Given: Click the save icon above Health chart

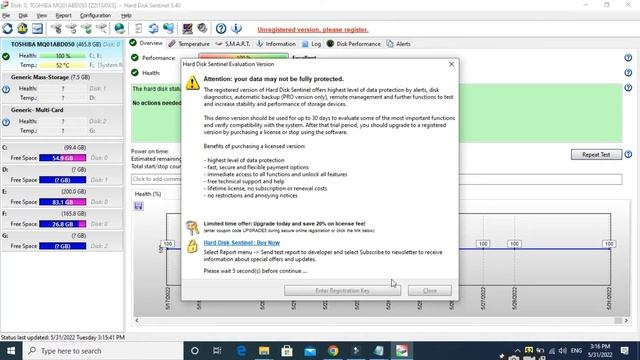Looking at the screenshot, I should [138, 206].
